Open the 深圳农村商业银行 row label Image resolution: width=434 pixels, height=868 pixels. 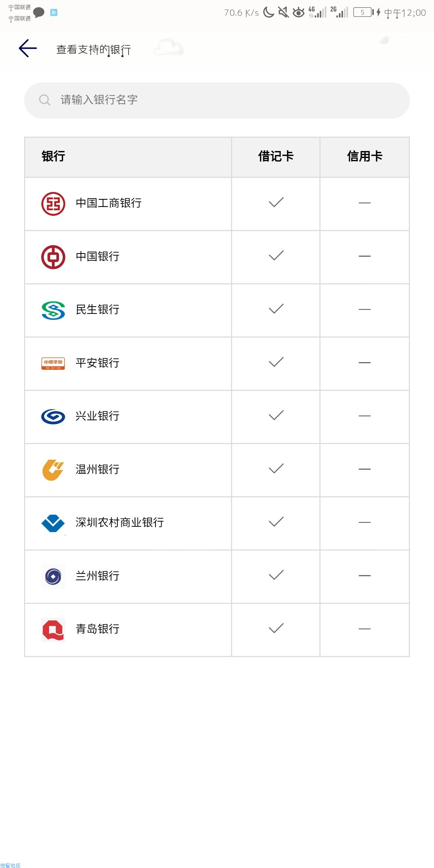tap(120, 522)
